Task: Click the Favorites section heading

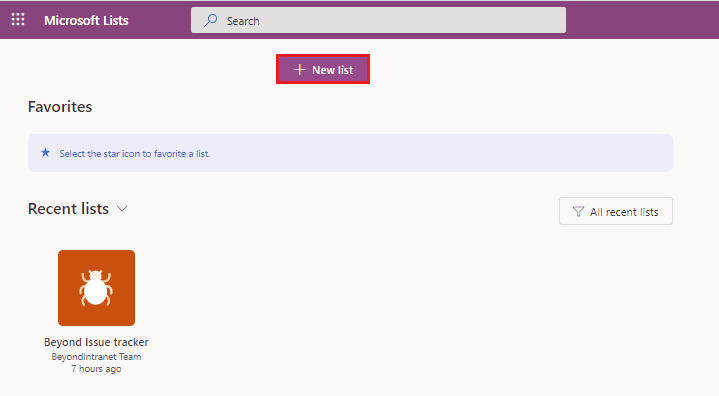Action: tap(60, 107)
